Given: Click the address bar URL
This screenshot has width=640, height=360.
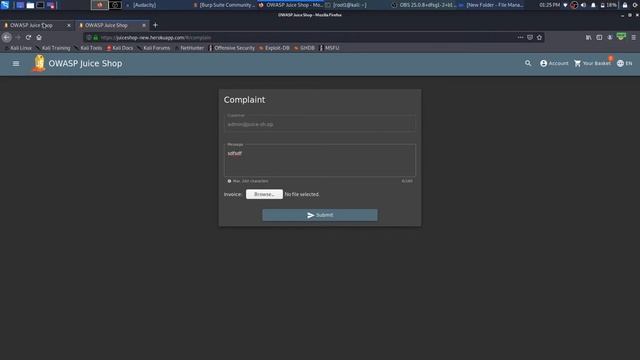Looking at the screenshot, I should [156, 38].
